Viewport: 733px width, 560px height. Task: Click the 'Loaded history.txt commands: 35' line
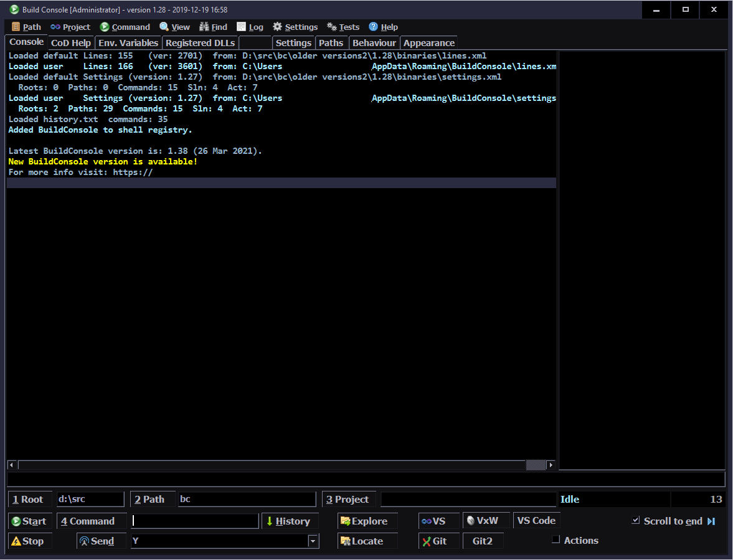pos(88,119)
